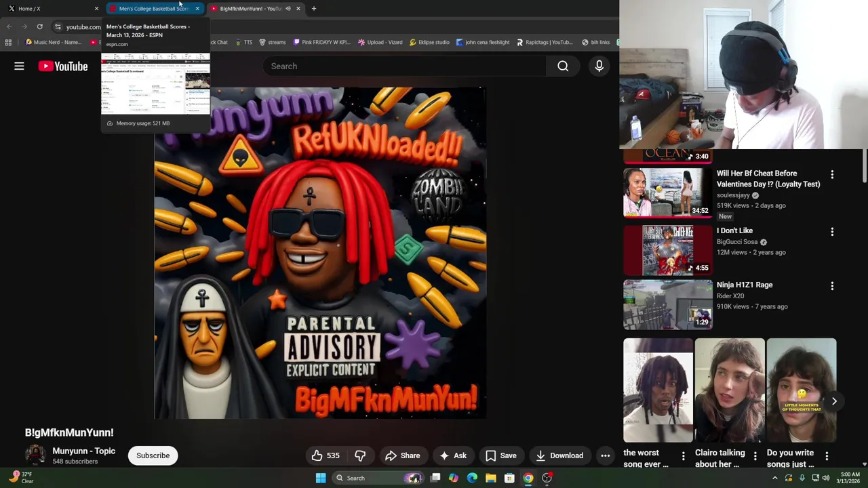Click the YouTube search magnifier button
The width and height of the screenshot is (868, 488).
563,66
